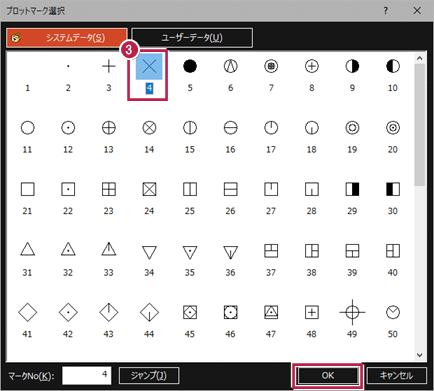Select the empty square mark number 21
434x391 pixels.
[27, 189]
